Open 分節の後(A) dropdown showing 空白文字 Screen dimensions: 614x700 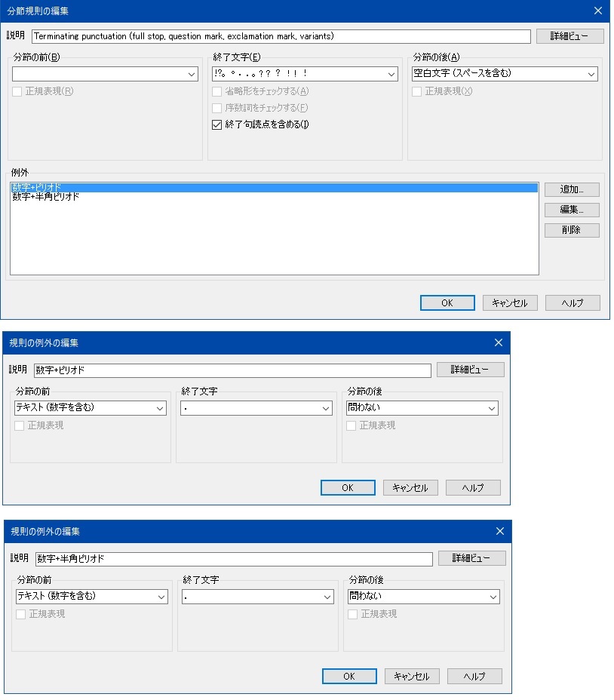click(591, 74)
